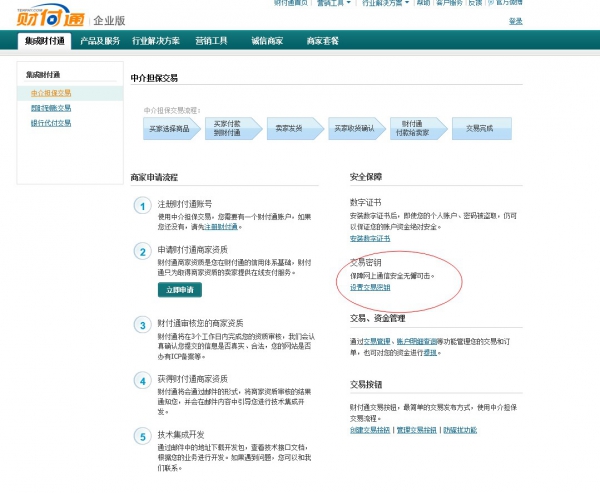This screenshot has width=600, height=493.
Task: Select 银行代付交易 in the sidebar
Action: tap(51, 123)
